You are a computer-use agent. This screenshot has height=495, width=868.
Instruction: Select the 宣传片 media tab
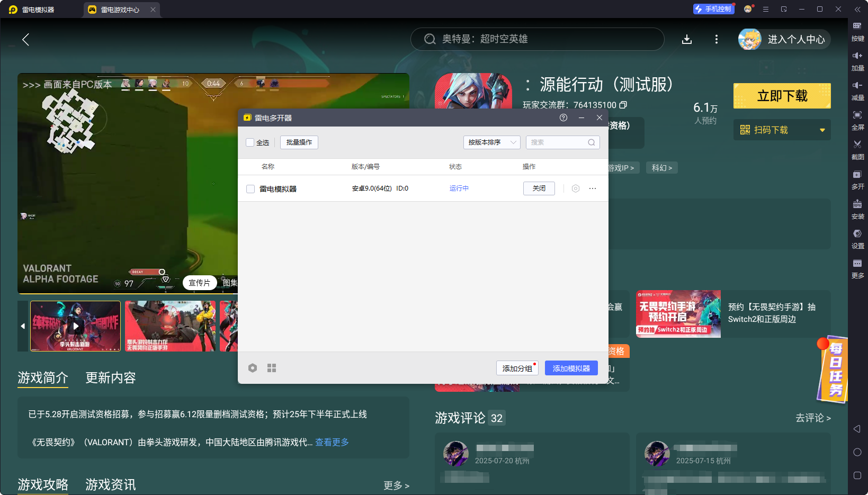point(200,283)
